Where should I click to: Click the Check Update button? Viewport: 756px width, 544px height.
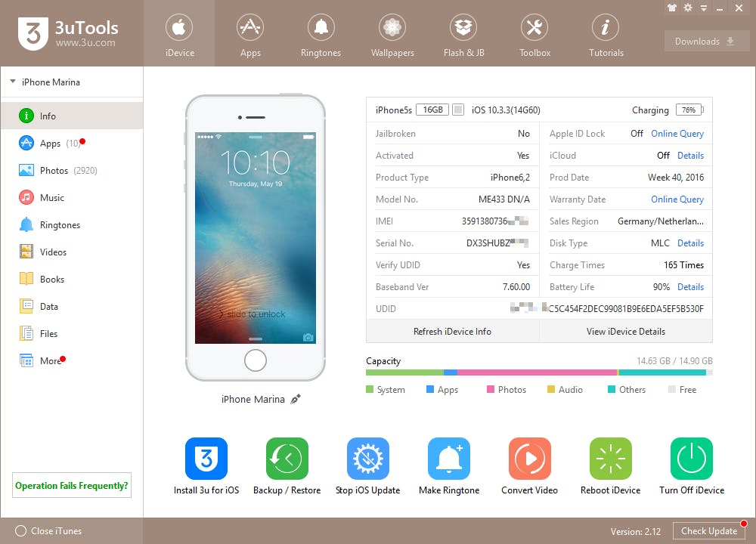709,531
